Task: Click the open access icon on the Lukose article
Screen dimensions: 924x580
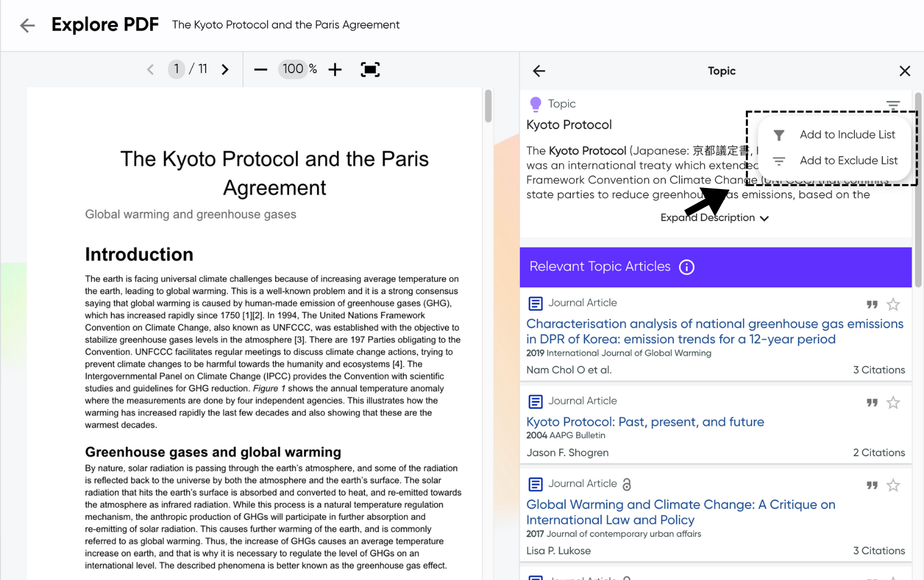Action: coord(627,484)
